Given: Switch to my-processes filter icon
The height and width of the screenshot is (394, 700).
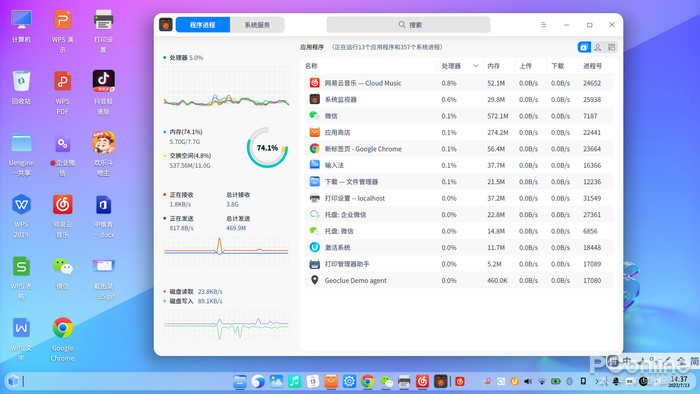Looking at the screenshot, I should pyautogui.click(x=598, y=47).
